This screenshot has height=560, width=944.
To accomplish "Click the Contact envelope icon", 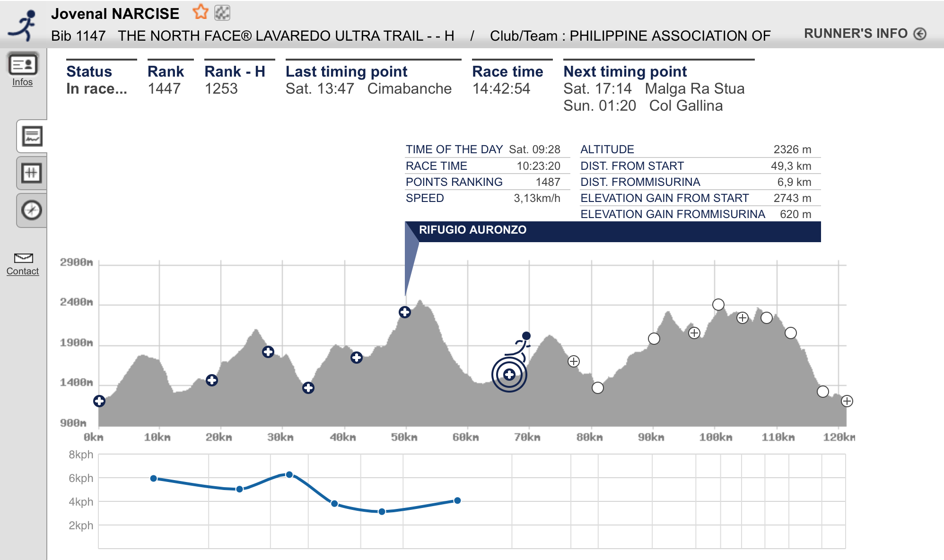I will coord(23,258).
